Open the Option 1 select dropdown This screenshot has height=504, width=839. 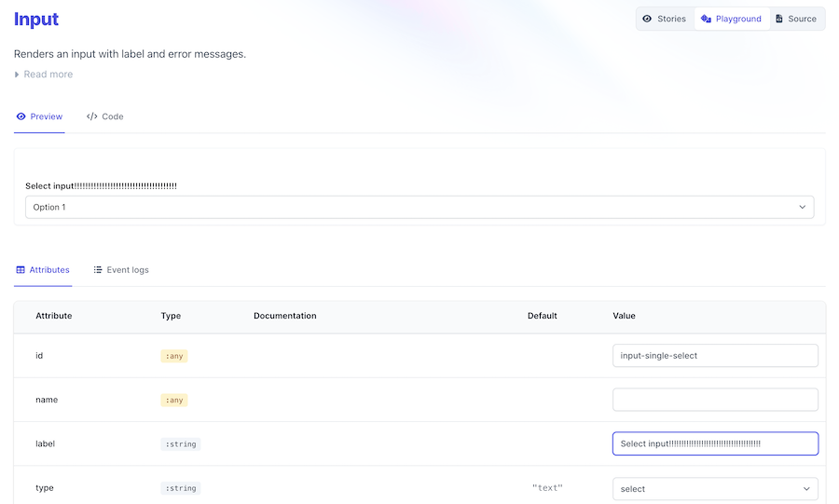[x=419, y=207]
